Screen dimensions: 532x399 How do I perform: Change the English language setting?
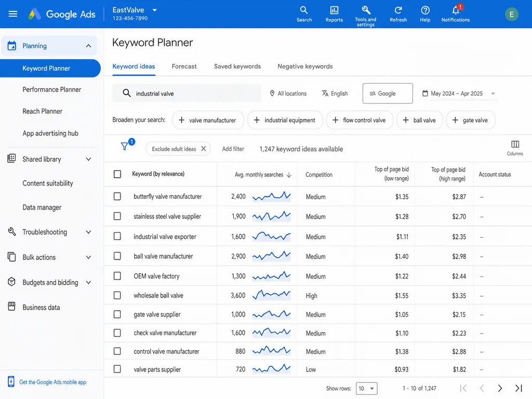point(335,94)
